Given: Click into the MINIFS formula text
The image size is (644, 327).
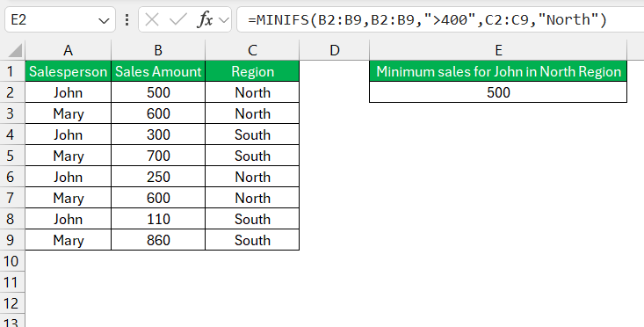Looking at the screenshot, I should 427,19.
